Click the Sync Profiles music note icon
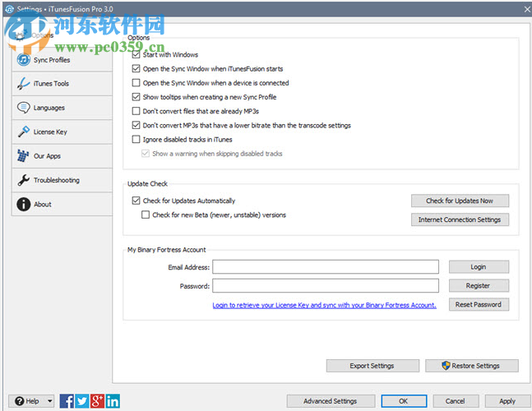Viewport: 532px width, 411px height. (23, 60)
